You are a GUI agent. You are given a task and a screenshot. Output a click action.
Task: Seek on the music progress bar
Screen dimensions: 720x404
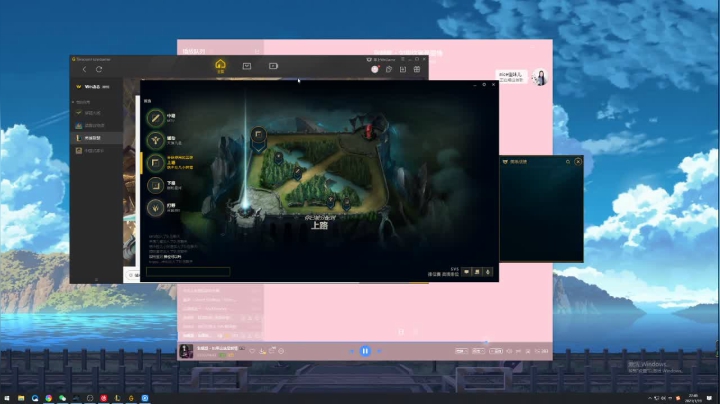pos(365,342)
